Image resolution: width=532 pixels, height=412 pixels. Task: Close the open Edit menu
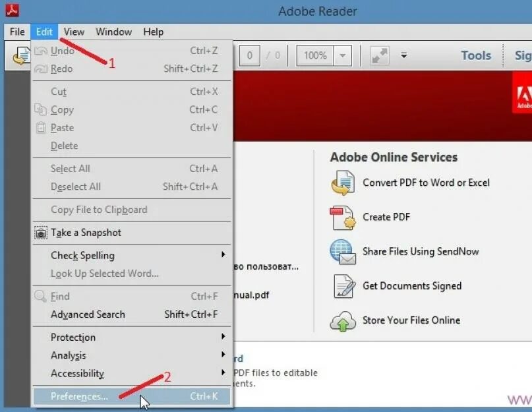(44, 32)
